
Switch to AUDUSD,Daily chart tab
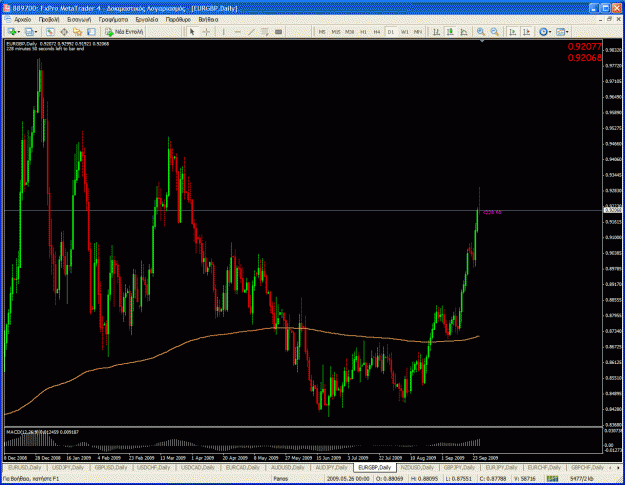click(287, 467)
